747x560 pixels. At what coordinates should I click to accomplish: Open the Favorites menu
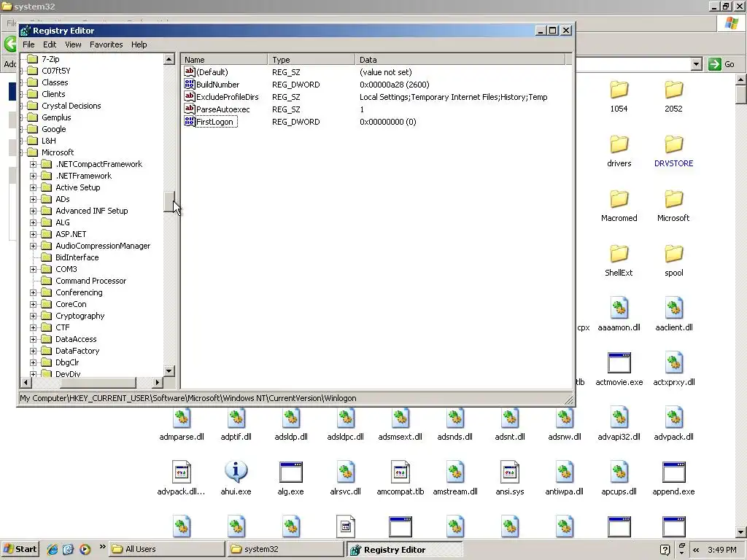107,44
